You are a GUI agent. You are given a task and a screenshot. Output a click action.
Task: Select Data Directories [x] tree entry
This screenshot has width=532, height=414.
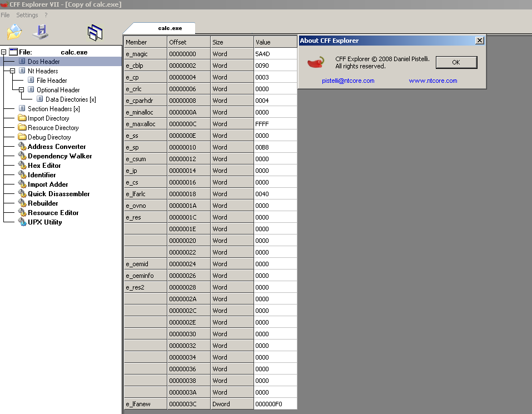point(71,99)
